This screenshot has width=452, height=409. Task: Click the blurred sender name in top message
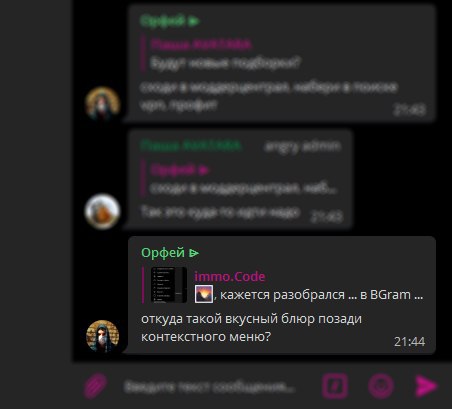click(x=170, y=21)
